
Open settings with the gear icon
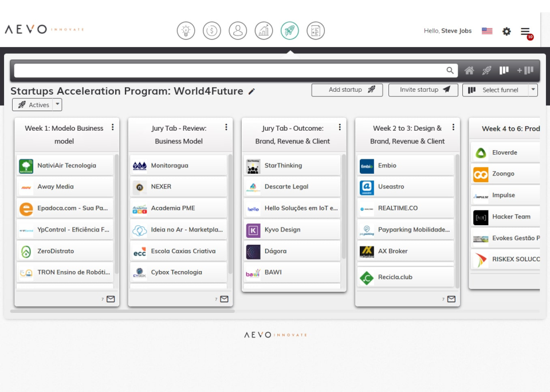pyautogui.click(x=506, y=31)
